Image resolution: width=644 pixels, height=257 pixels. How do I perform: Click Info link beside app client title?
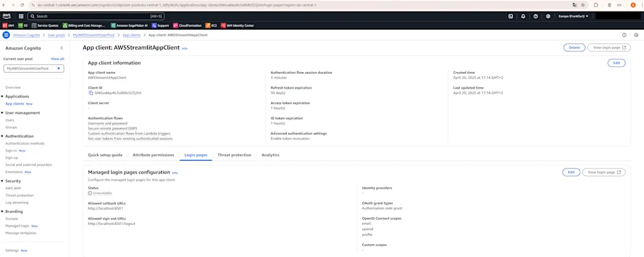[184, 49]
